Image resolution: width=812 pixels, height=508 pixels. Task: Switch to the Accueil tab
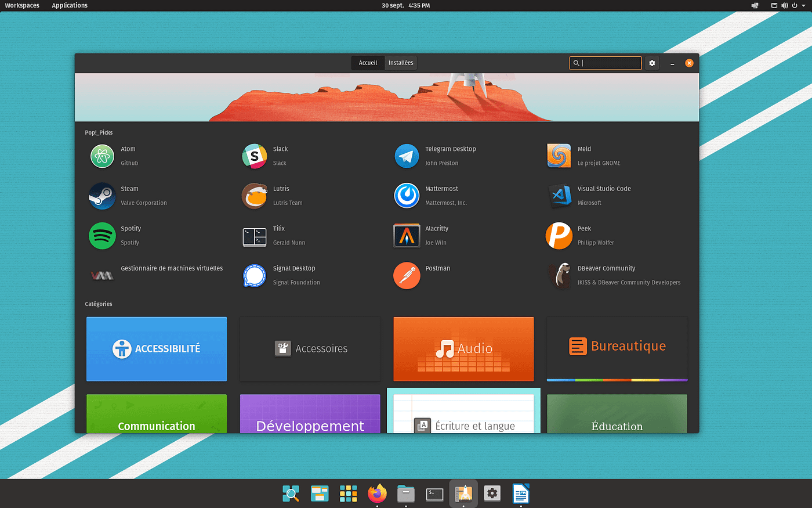coord(368,63)
